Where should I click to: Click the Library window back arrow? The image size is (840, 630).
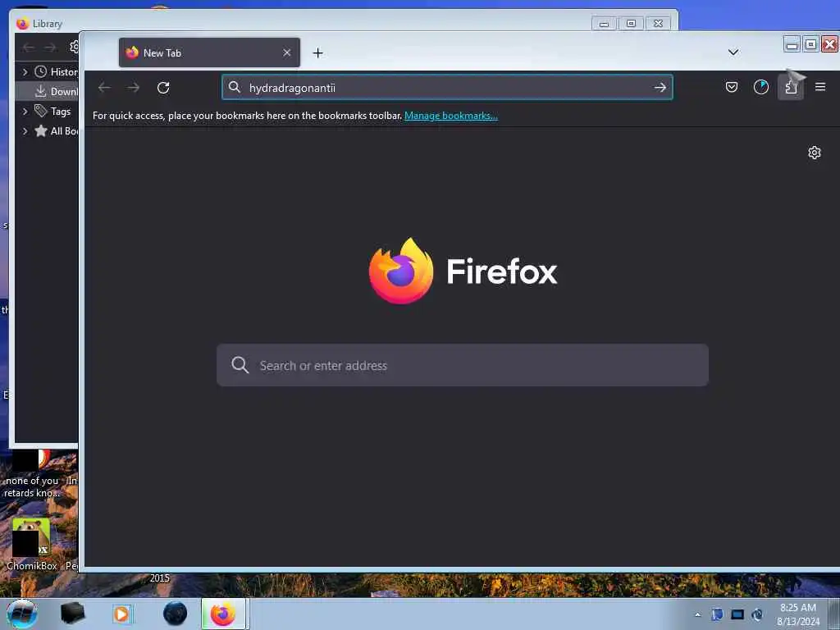click(x=29, y=48)
